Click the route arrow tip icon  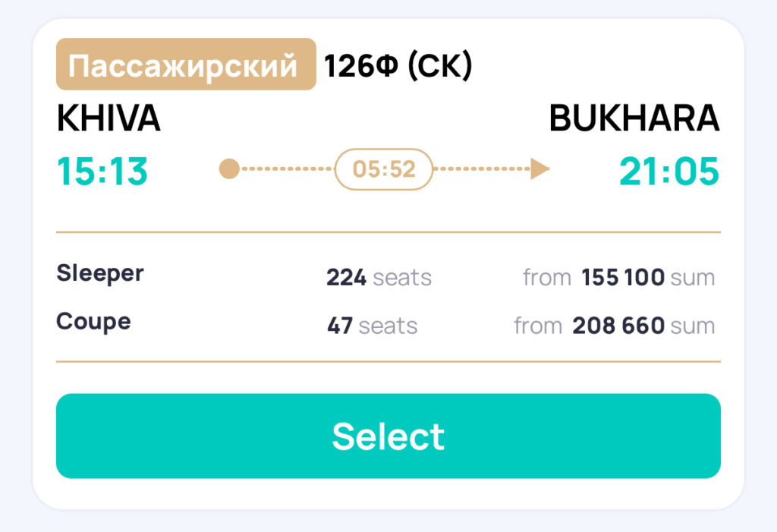click(x=540, y=169)
